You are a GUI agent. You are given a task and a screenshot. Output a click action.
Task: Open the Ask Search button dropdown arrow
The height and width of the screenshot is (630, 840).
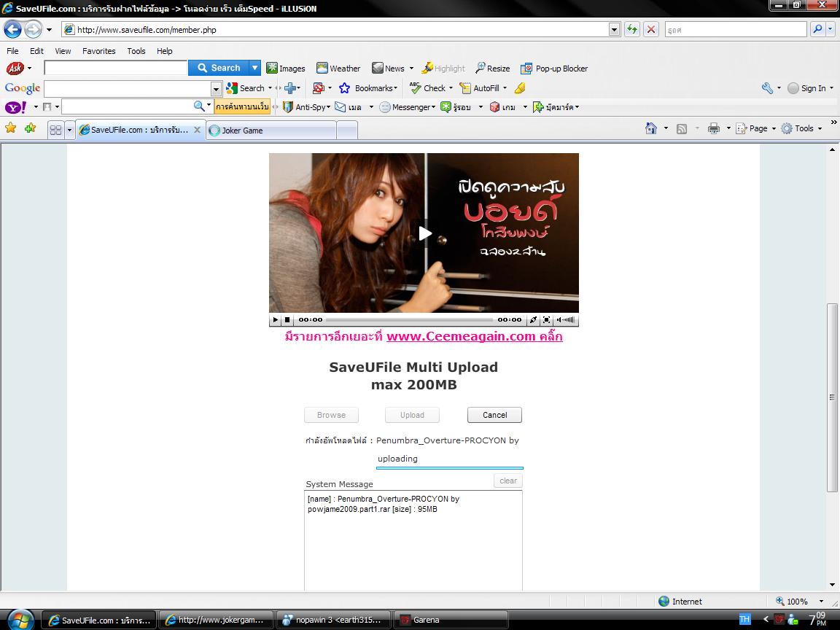click(255, 68)
